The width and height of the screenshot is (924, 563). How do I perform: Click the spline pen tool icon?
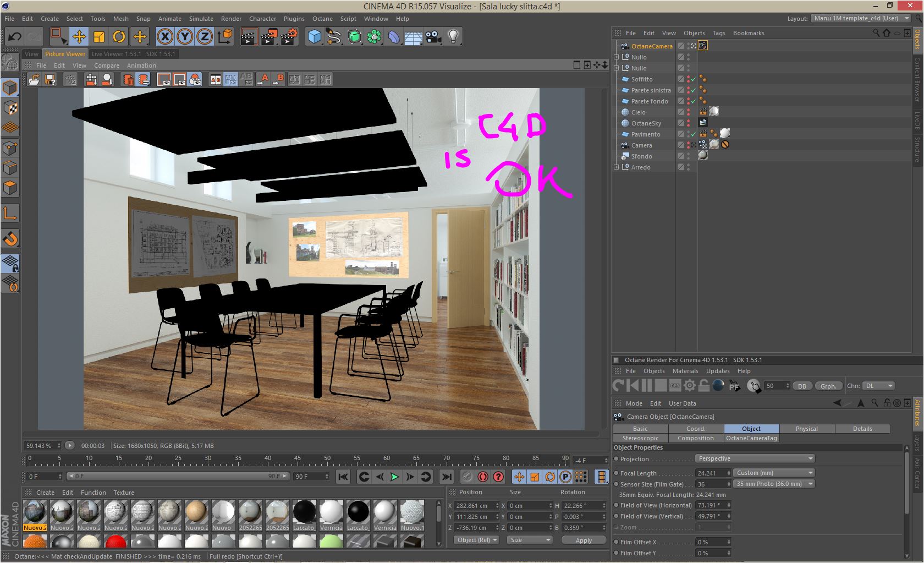point(334,37)
